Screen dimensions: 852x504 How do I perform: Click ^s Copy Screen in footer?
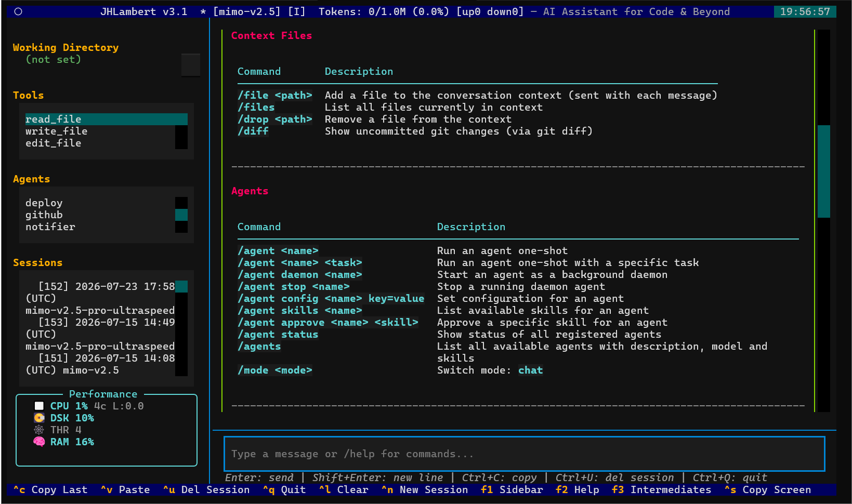(768, 489)
